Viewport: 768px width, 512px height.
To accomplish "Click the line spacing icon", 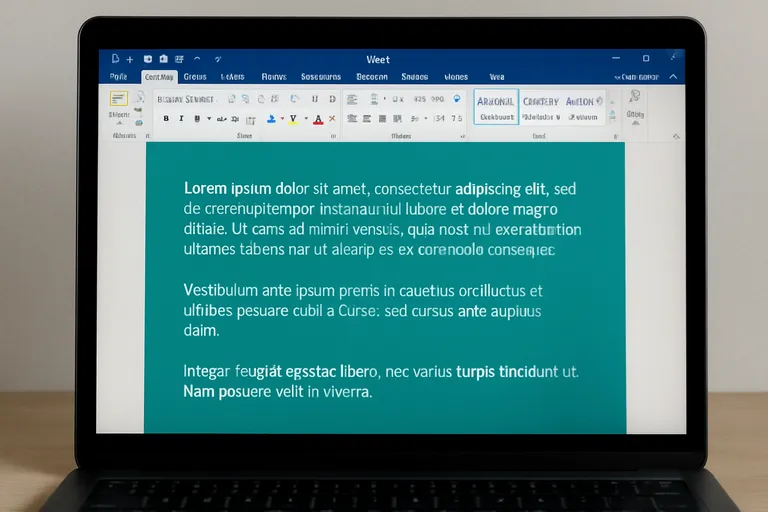I will click(x=414, y=119).
